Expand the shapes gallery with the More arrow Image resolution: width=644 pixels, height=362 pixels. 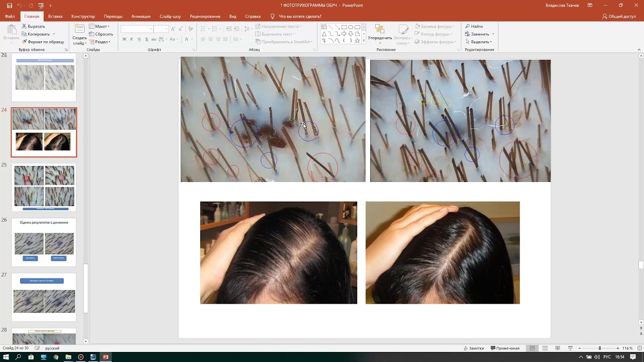click(x=364, y=41)
